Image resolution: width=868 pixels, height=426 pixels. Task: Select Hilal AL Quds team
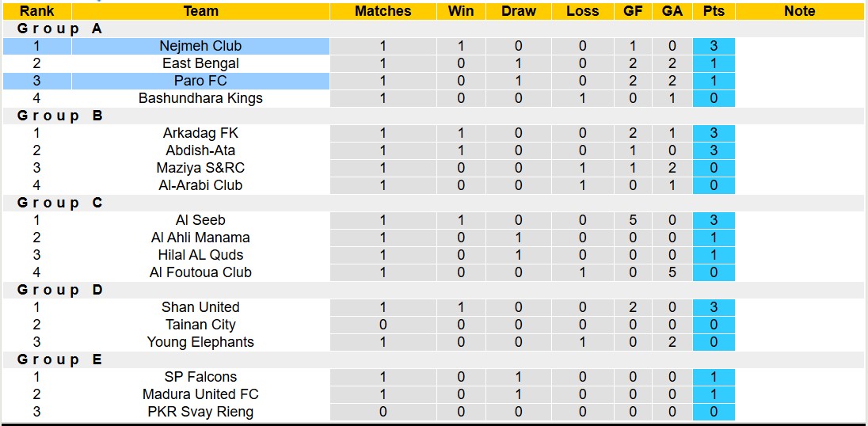[x=200, y=255]
